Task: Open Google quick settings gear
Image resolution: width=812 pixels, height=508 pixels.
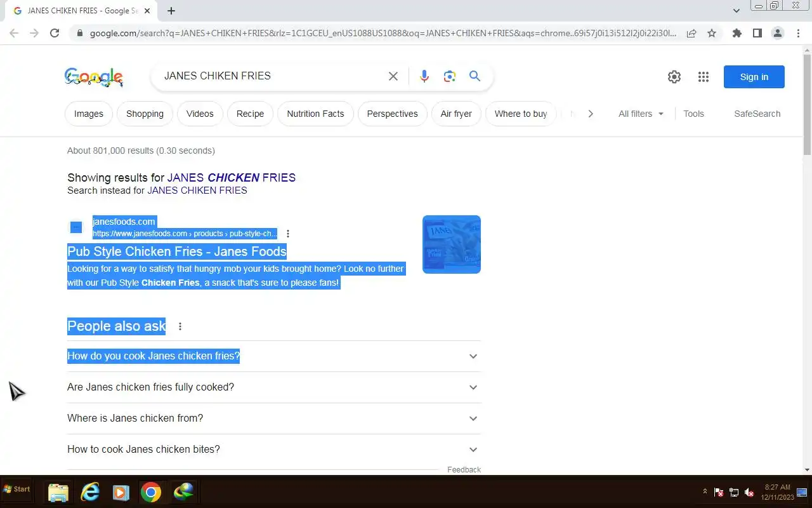Action: pos(674,77)
